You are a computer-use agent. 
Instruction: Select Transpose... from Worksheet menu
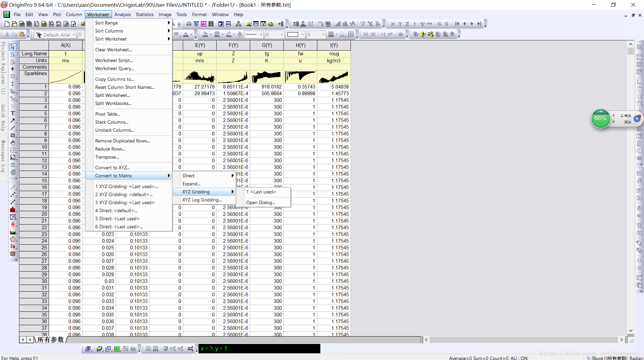click(107, 157)
